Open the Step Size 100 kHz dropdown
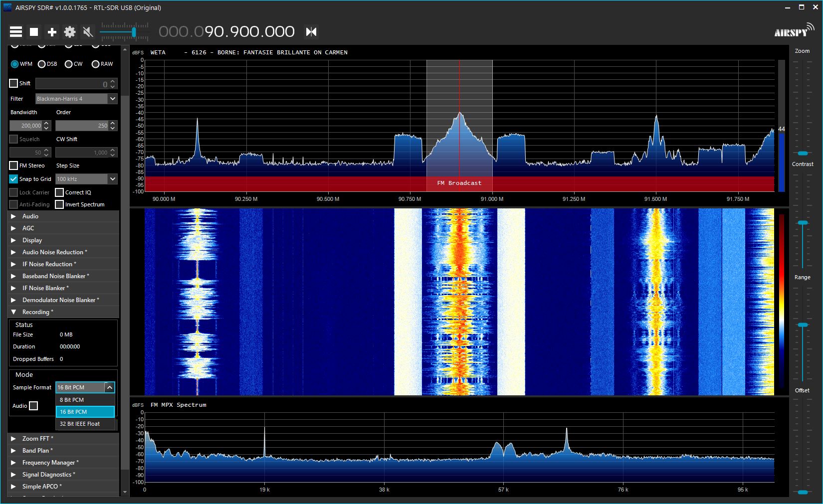823x504 pixels. [86, 179]
